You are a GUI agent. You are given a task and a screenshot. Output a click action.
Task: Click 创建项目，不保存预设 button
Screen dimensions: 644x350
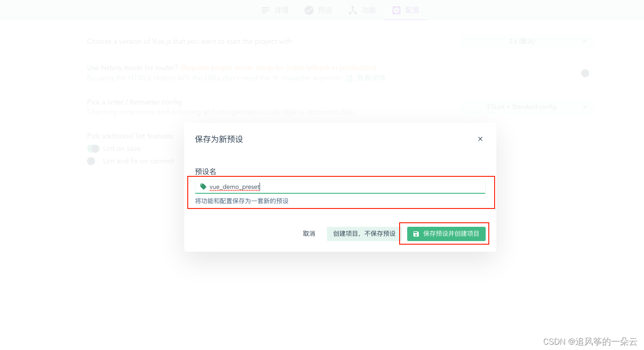coord(364,233)
